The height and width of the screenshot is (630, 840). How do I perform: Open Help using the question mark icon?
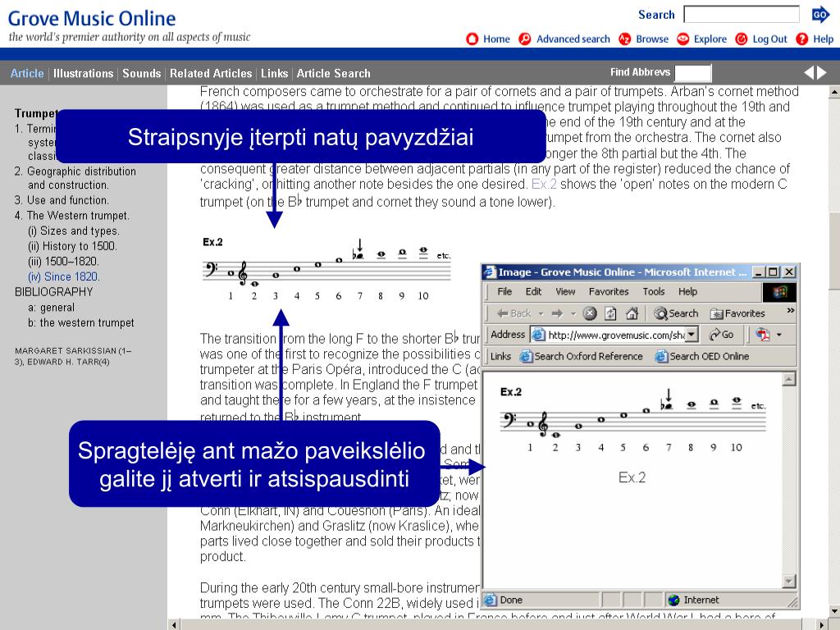[802, 39]
